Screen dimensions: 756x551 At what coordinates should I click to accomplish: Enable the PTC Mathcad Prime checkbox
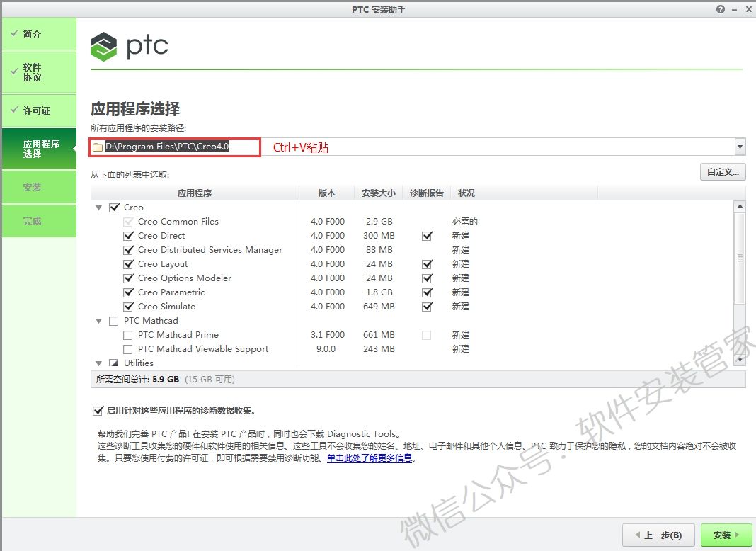coord(128,335)
